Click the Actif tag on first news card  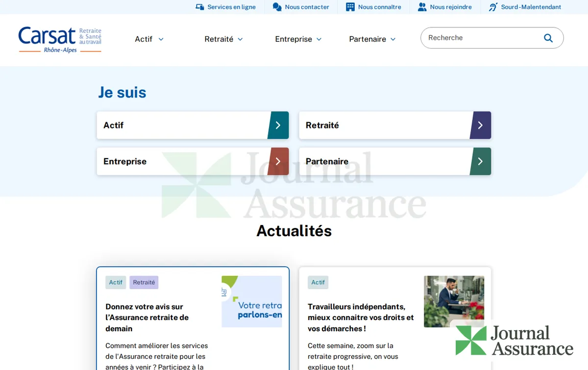(x=116, y=282)
